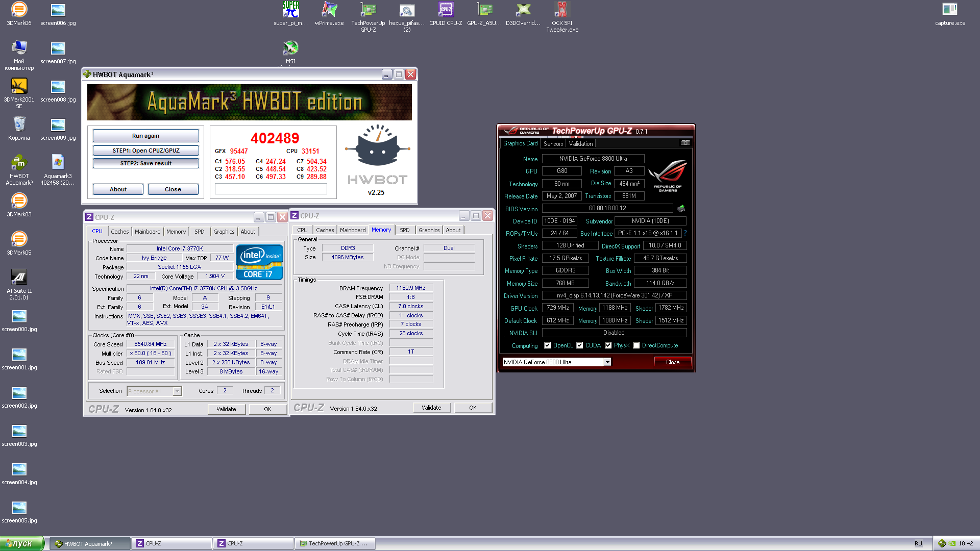Open hexus_pifast desktop icon
This screenshot has width=980, height=551.
coord(407,17)
